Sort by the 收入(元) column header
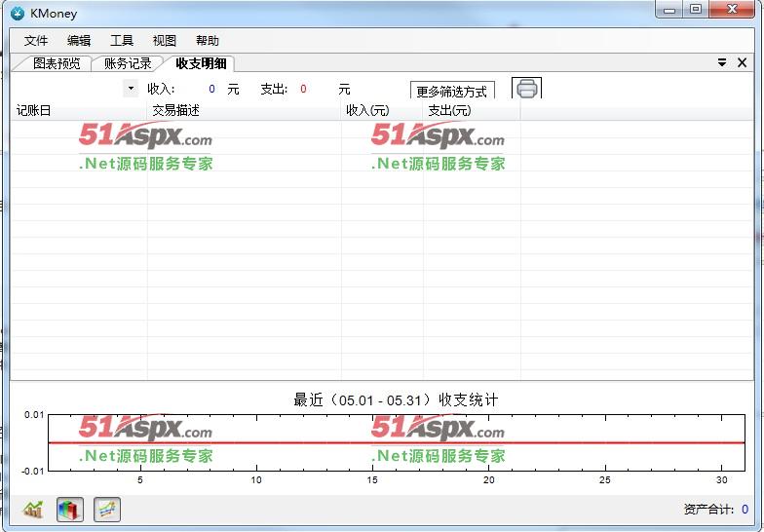This screenshot has height=532, width=764. click(382, 111)
